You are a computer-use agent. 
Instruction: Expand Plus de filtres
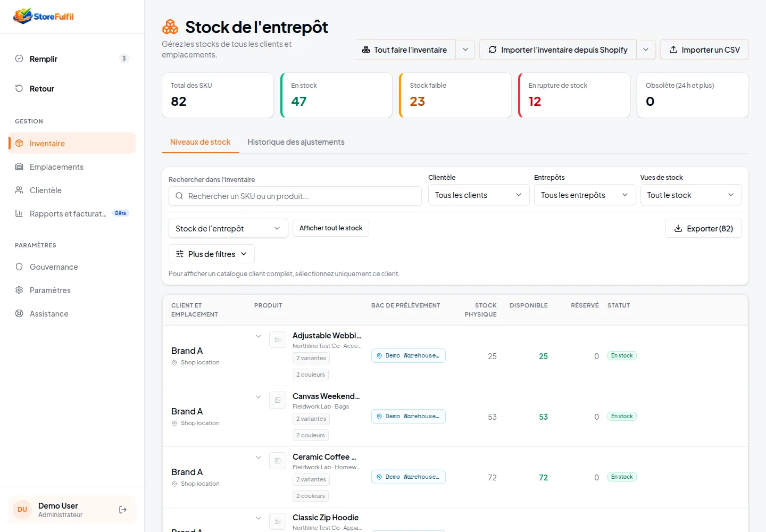211,254
